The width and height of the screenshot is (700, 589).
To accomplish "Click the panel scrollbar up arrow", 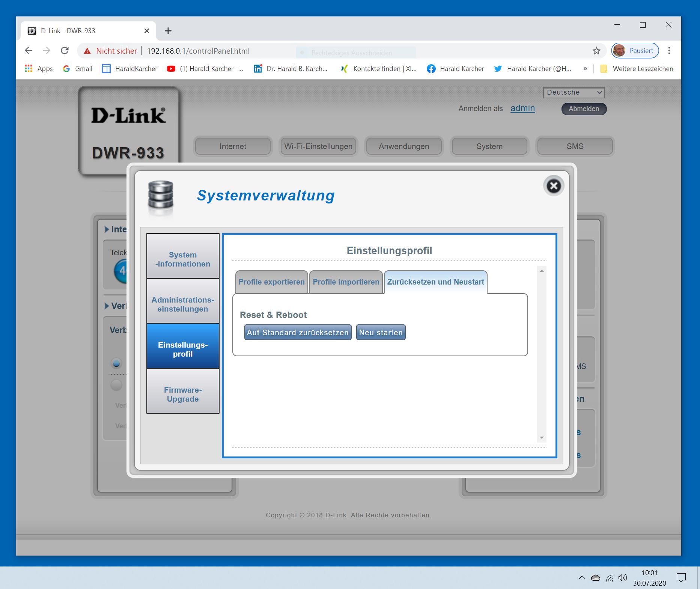I will click(542, 271).
